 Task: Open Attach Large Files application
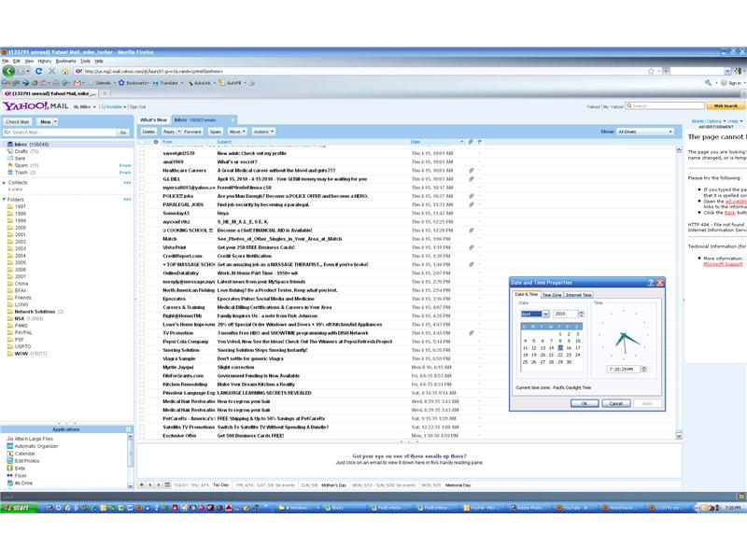click(x=30, y=439)
